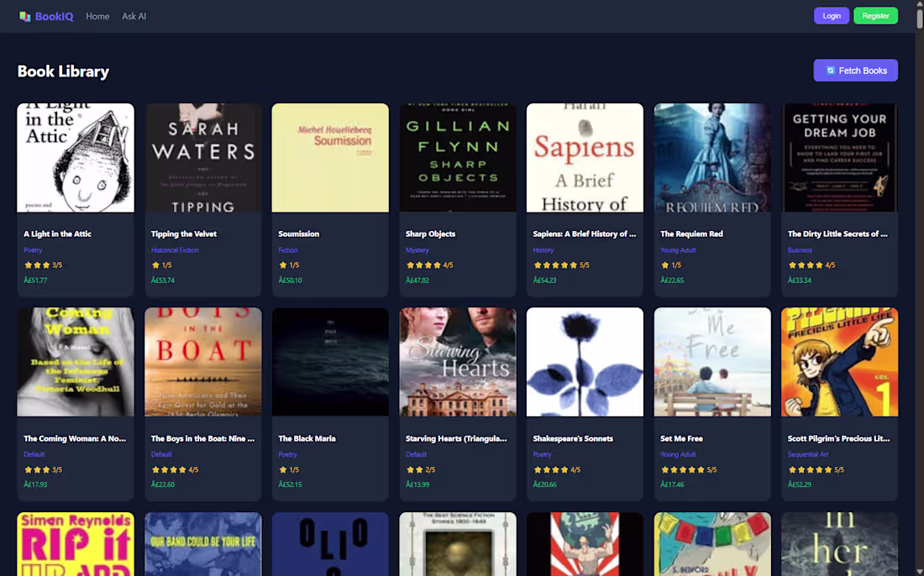Image resolution: width=924 pixels, height=576 pixels.
Task: Click the Login button
Action: [x=832, y=16]
